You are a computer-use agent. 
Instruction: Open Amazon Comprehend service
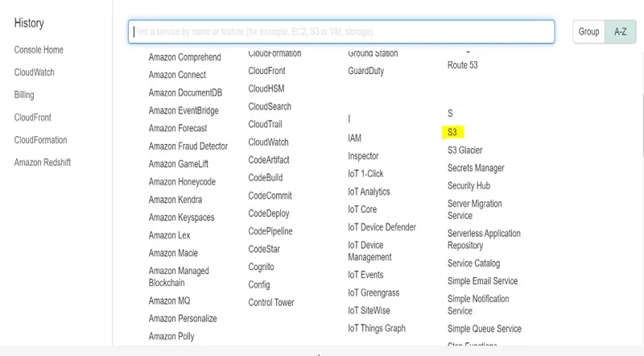(x=185, y=57)
